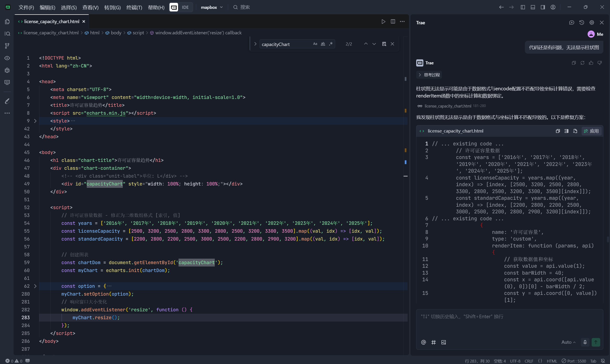Open the 转到(G) menu
This screenshot has height=364, width=610.
tap(112, 7)
